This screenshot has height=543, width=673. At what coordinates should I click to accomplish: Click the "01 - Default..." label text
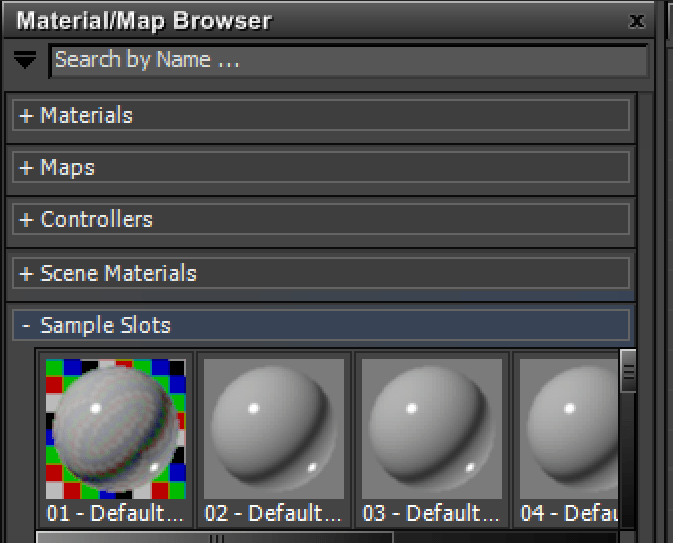pyautogui.click(x=115, y=513)
